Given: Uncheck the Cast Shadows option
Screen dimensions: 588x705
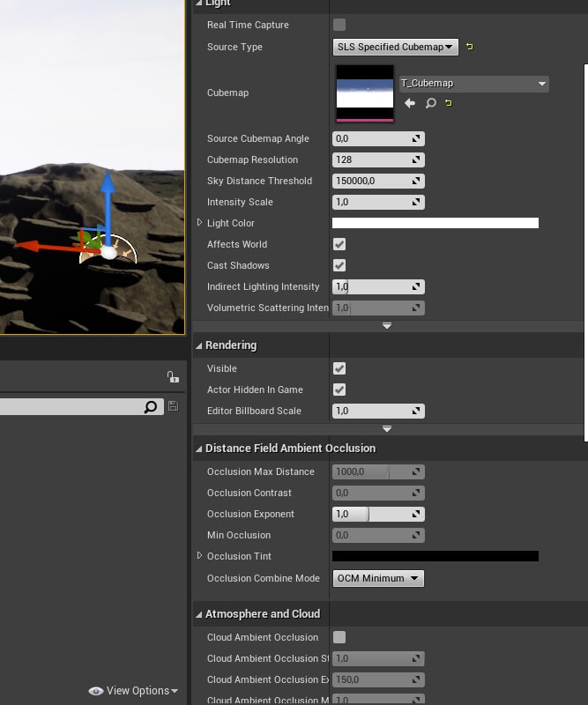Looking at the screenshot, I should (339, 265).
